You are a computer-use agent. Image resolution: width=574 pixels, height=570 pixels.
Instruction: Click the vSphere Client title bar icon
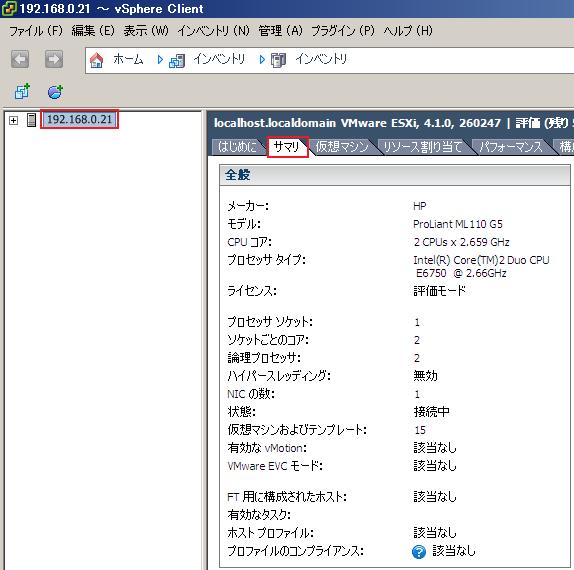(9, 8)
